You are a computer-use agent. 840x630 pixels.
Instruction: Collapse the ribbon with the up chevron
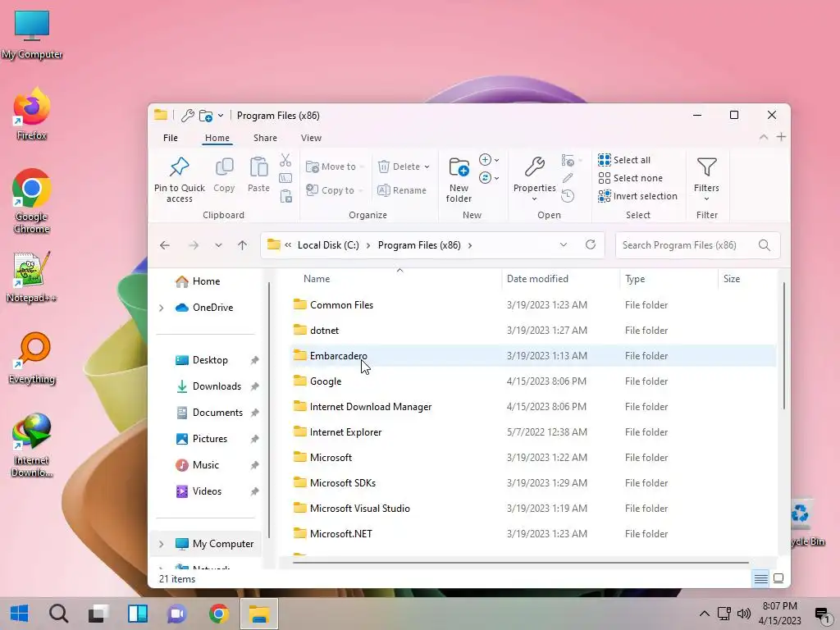764,137
